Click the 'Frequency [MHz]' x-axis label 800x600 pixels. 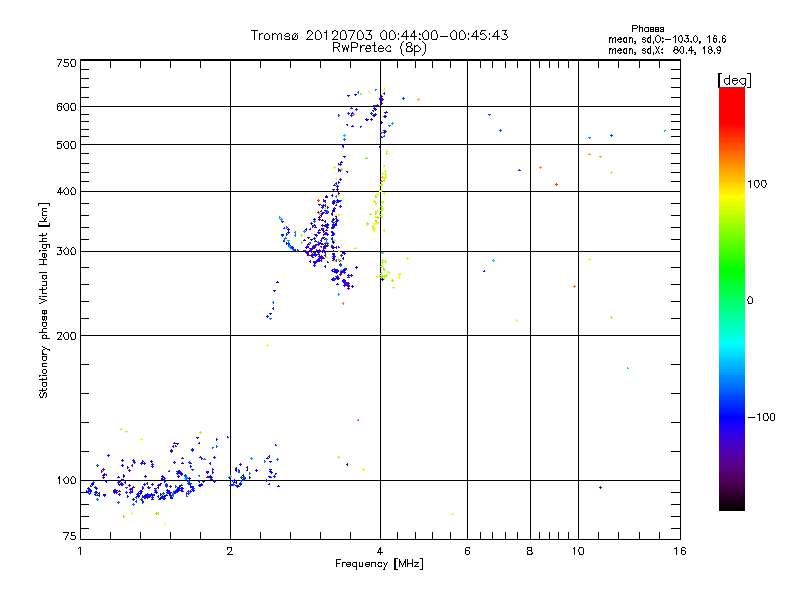pos(379,564)
